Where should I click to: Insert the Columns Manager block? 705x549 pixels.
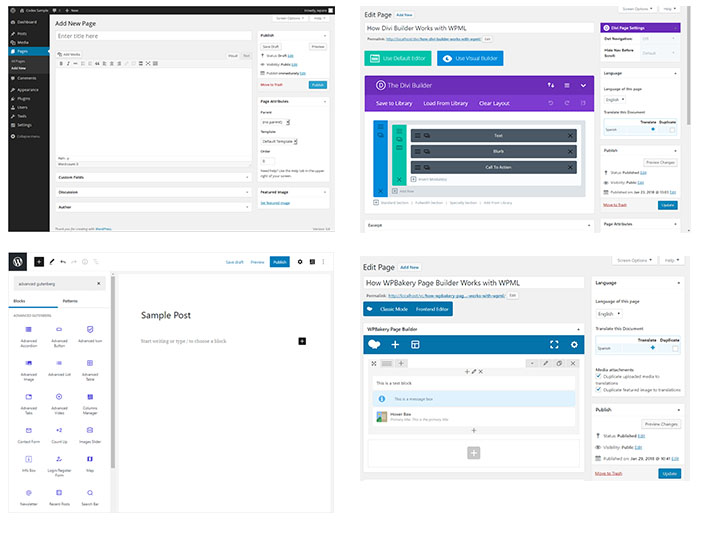pos(90,404)
